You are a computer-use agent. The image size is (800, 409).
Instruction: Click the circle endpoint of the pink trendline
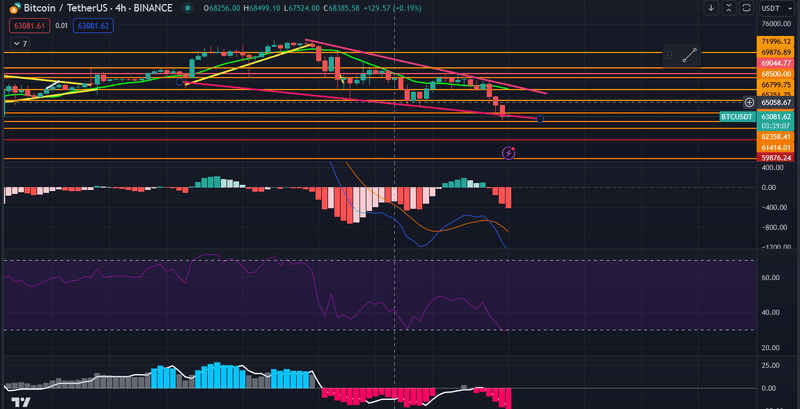540,119
